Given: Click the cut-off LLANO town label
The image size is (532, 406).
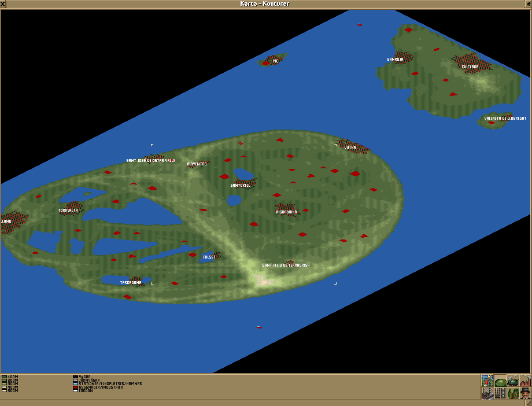Looking at the screenshot, I should tap(6, 222).
